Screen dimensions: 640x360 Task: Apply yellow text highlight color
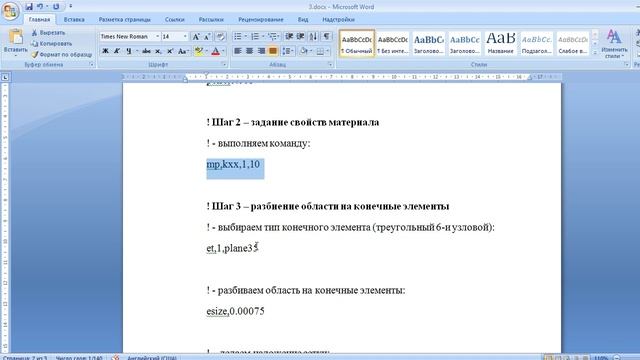[199, 51]
